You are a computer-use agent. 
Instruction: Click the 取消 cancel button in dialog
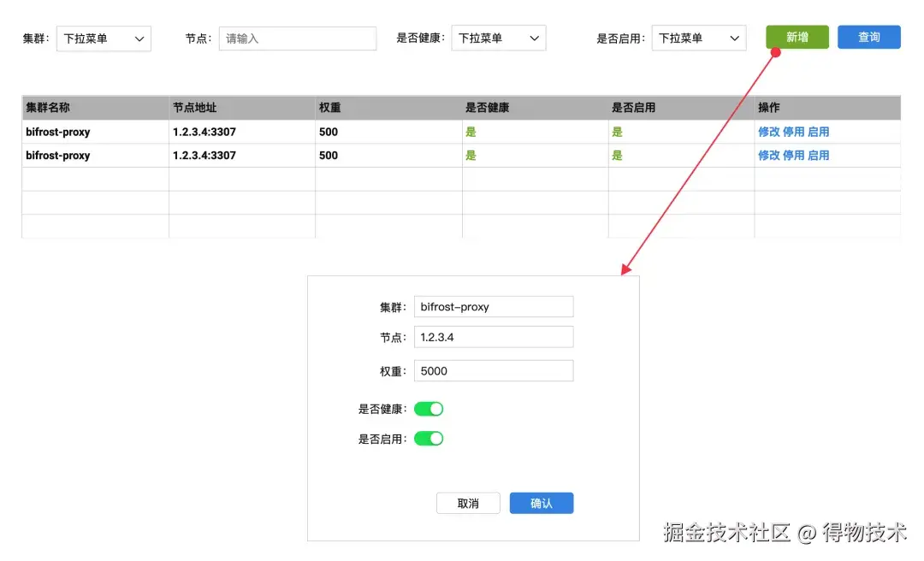tap(468, 503)
